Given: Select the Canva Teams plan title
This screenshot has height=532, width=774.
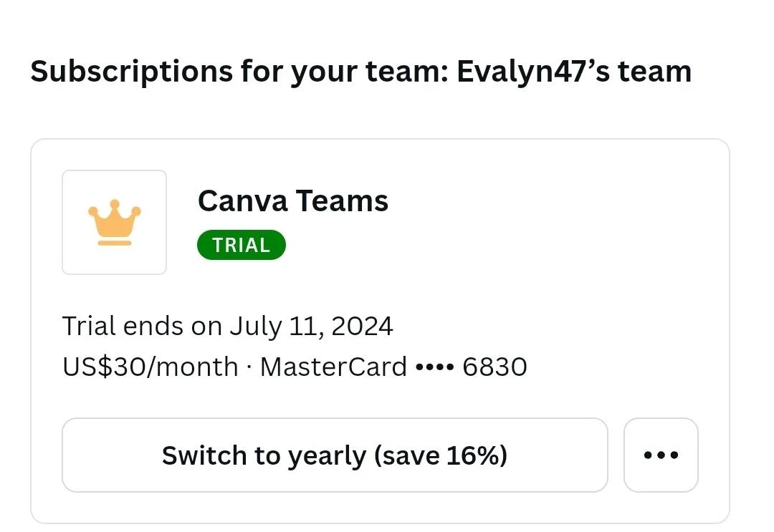Looking at the screenshot, I should click(293, 200).
